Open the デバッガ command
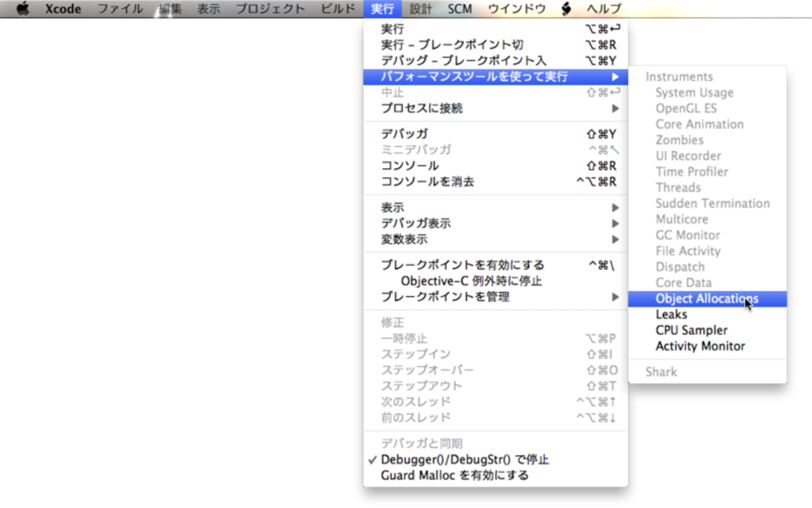The image size is (812, 508). (496, 134)
